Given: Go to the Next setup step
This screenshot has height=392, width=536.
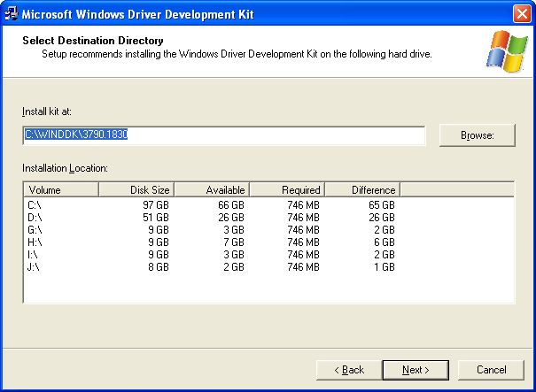Looking at the screenshot, I should pyautogui.click(x=416, y=370).
